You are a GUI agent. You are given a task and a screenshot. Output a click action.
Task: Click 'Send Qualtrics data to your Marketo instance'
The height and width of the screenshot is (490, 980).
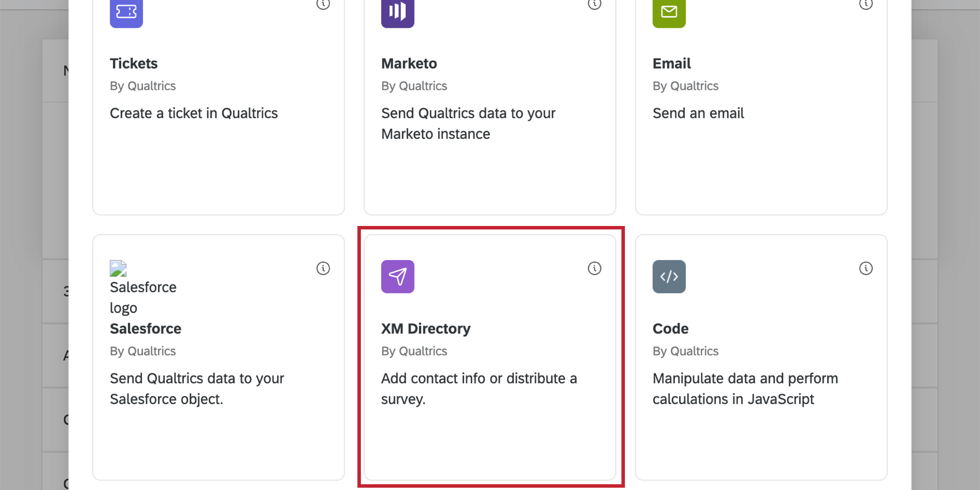click(x=468, y=123)
